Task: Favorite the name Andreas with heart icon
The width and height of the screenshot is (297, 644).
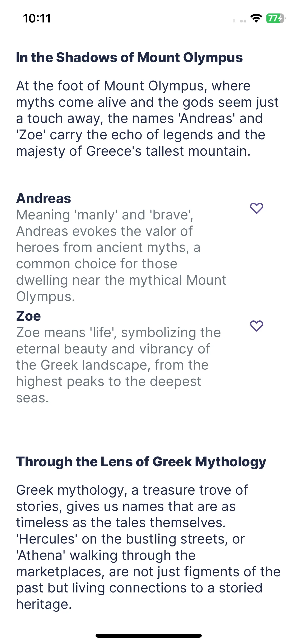Action: coord(256,208)
